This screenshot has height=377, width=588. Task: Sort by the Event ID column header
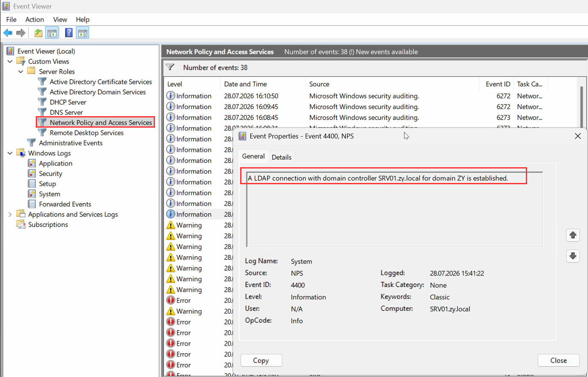pyautogui.click(x=496, y=84)
